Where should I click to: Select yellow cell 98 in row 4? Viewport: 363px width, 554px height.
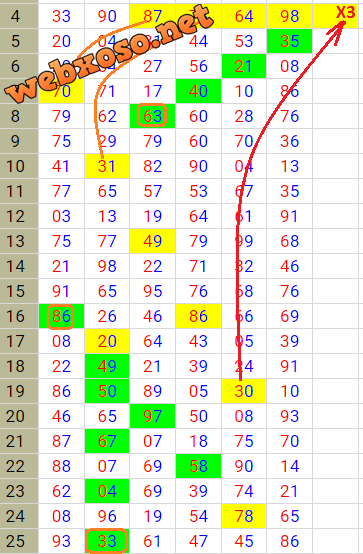(x=289, y=16)
